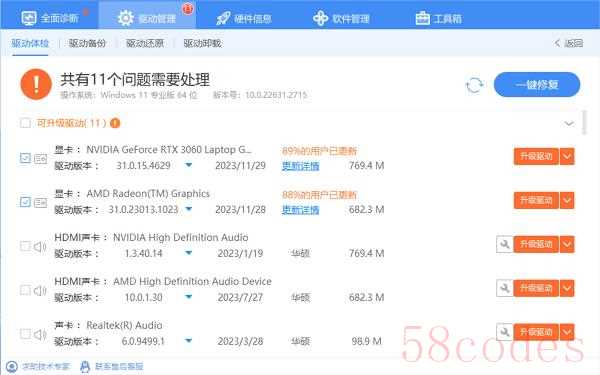Image resolution: width=600 pixels, height=375 pixels.
Task: Collapse the 可升级驱动 list chevron
Action: tap(569, 123)
